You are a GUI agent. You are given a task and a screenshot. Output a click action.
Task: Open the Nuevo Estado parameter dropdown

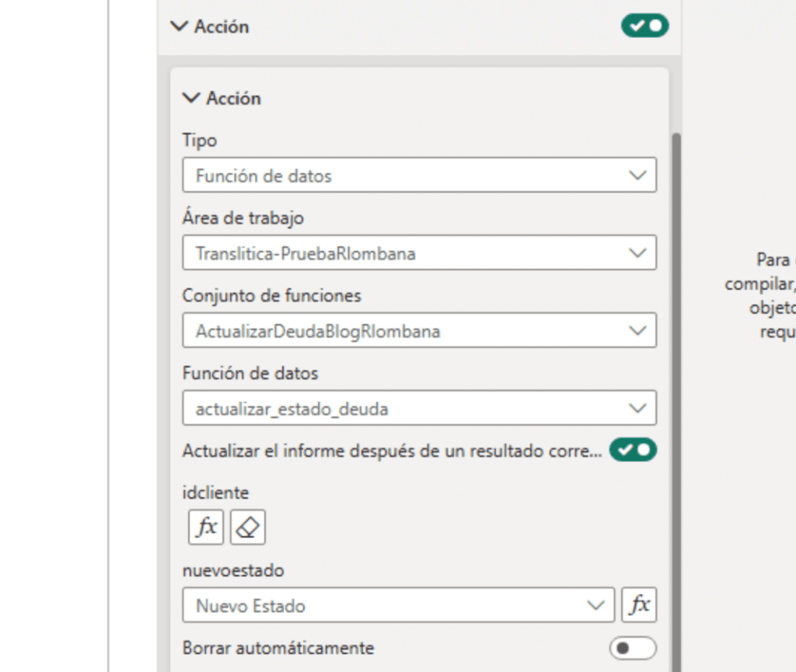pyautogui.click(x=398, y=605)
